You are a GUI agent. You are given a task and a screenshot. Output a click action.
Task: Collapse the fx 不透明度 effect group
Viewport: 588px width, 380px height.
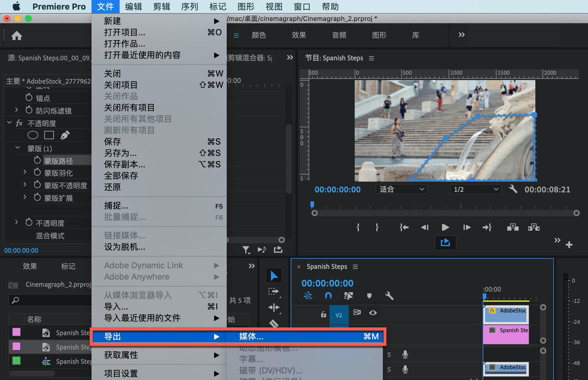coord(9,123)
